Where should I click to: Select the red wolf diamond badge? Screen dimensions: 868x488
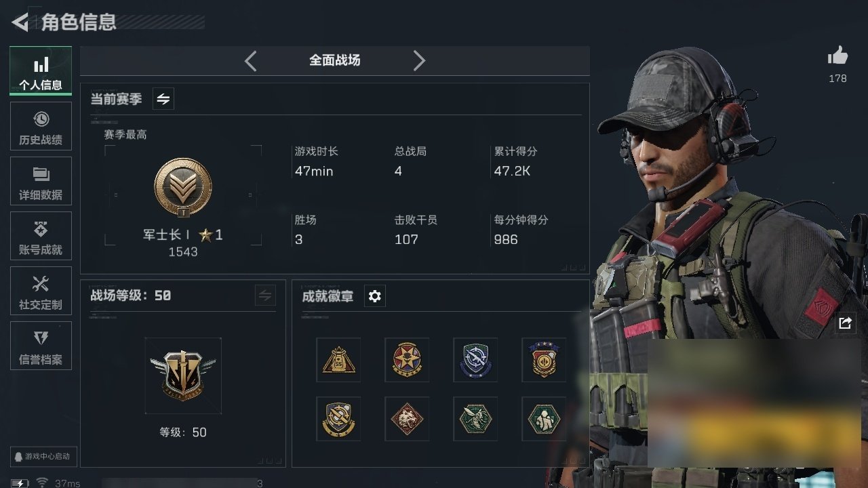click(x=407, y=419)
